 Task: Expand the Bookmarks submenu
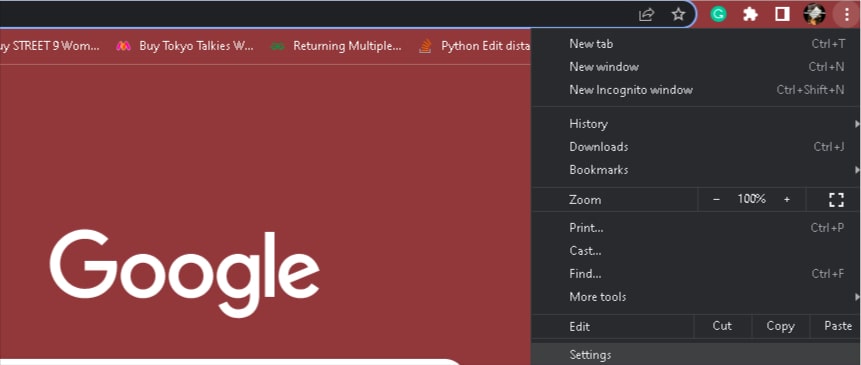(696, 170)
